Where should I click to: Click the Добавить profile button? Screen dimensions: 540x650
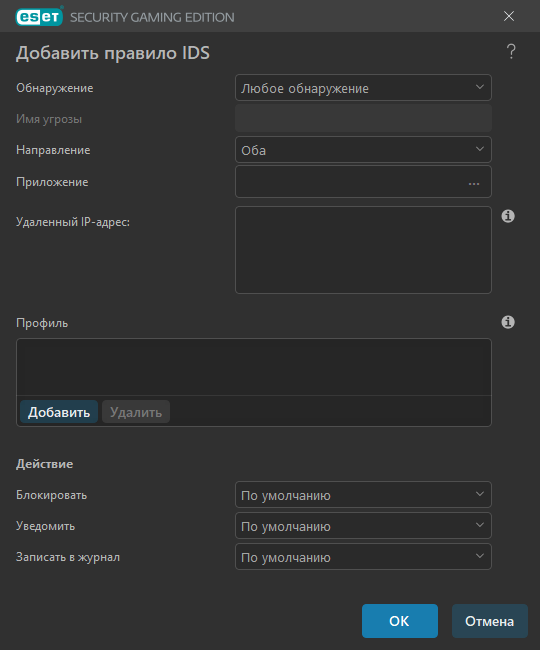[x=59, y=412]
